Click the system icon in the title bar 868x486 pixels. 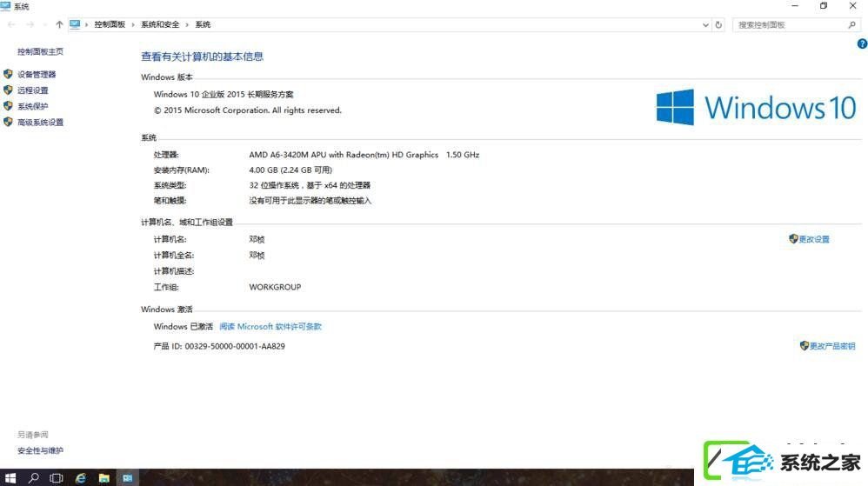[x=5, y=6]
